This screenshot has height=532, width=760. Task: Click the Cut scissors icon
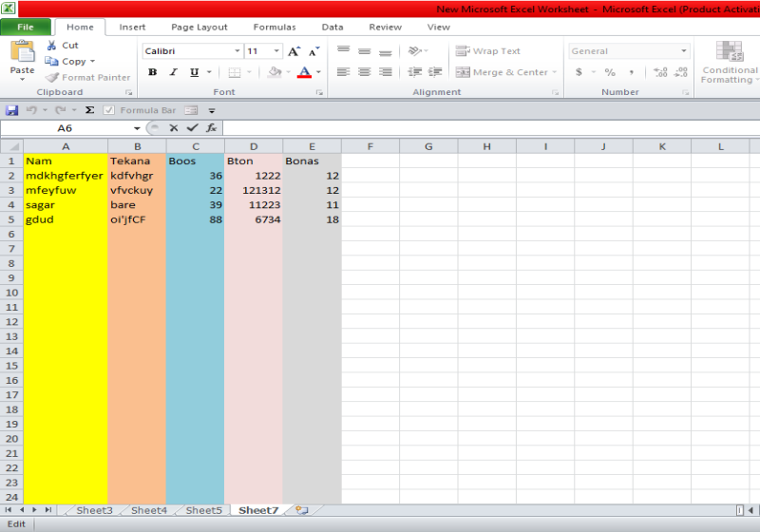click(x=52, y=46)
